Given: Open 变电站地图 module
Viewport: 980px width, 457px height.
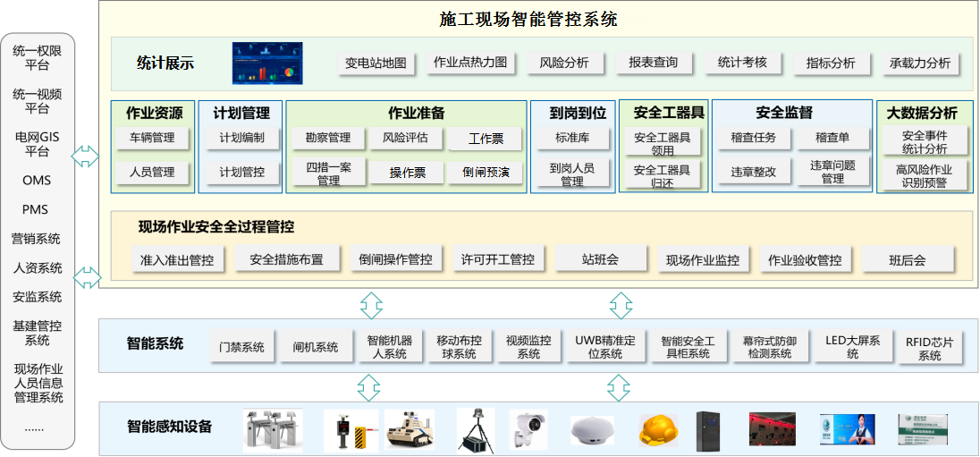Looking at the screenshot, I should [376, 63].
